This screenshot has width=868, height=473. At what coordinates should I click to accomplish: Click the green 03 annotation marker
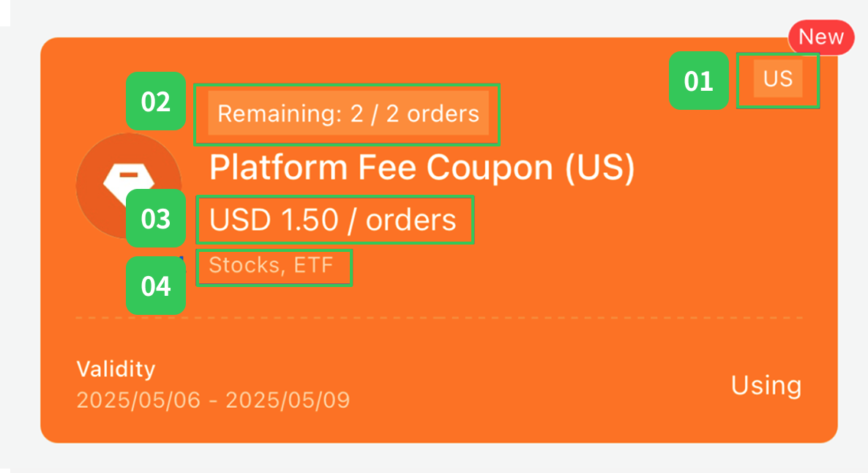pyautogui.click(x=156, y=218)
